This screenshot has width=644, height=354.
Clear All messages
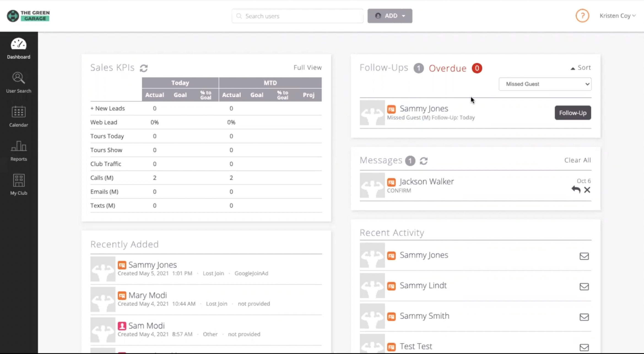577,160
